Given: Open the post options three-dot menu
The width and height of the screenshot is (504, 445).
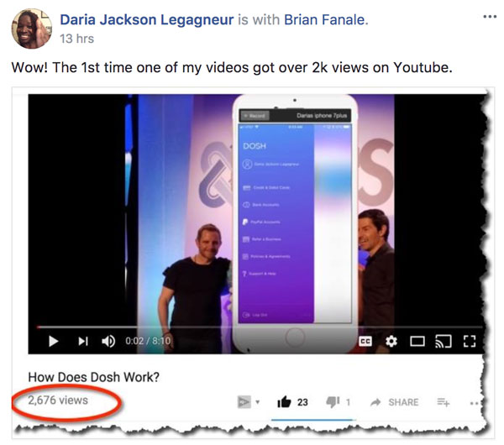Looking at the screenshot, I should coord(490,17).
